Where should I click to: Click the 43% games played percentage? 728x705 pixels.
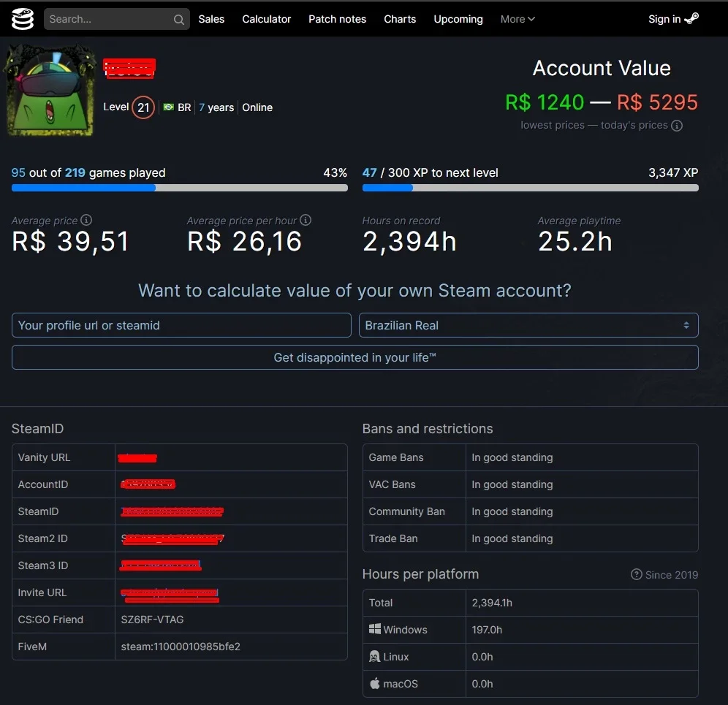coord(335,172)
